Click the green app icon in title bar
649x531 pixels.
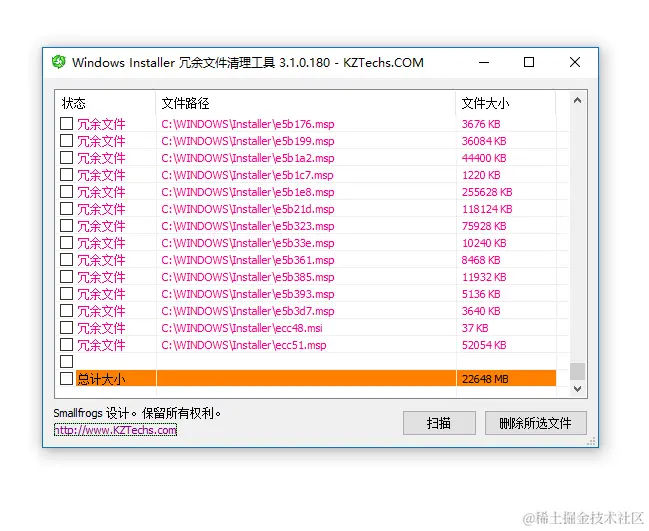click(59, 62)
